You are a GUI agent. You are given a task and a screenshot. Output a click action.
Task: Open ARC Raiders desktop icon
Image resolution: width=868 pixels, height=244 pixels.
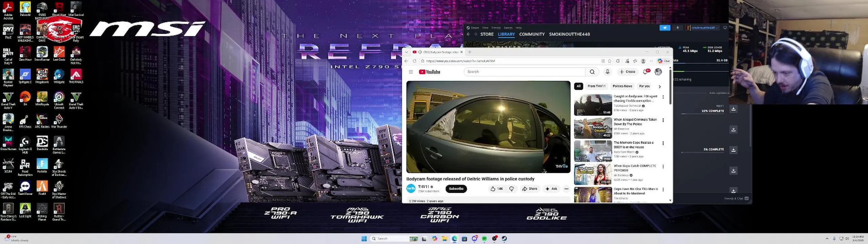tap(42, 121)
